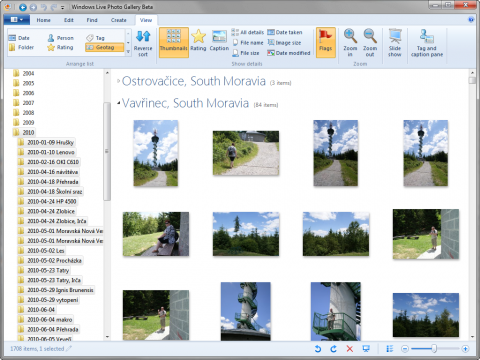Image resolution: width=480 pixels, height=360 pixels.
Task: Click the minus button of thumbnail size
Action: 405,349
